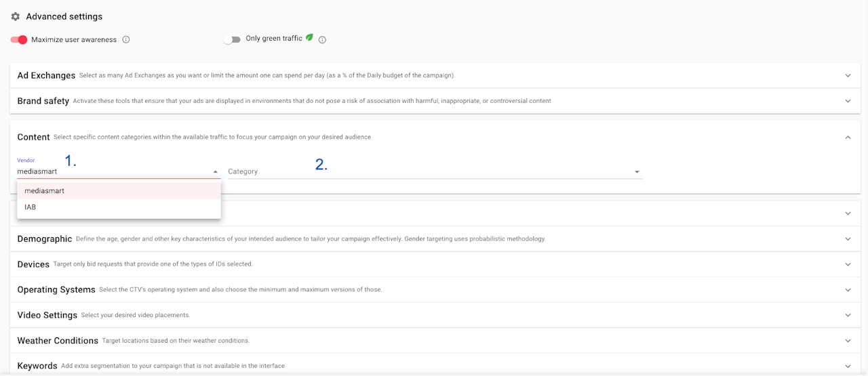Click info icon next to Only green traffic
The image size is (868, 376).
(322, 39)
